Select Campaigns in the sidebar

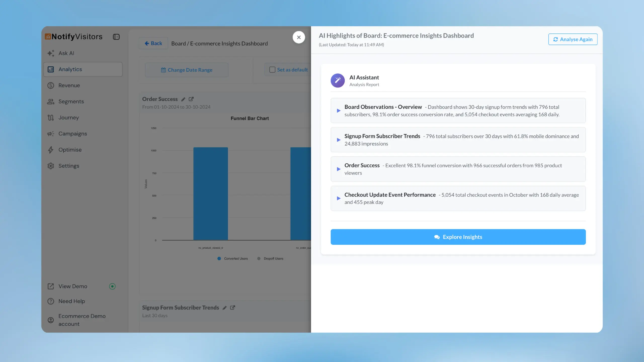tap(73, 133)
